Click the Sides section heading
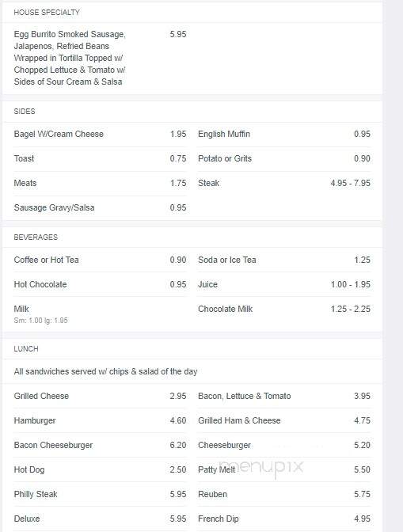This screenshot has height=532, width=403. 25,112
